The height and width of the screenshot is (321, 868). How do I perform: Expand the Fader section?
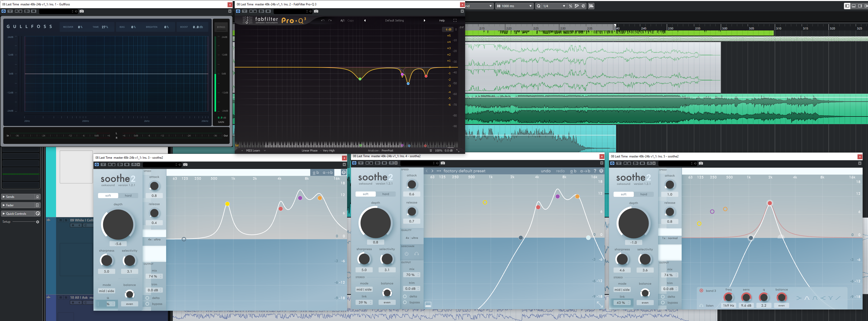(4, 205)
